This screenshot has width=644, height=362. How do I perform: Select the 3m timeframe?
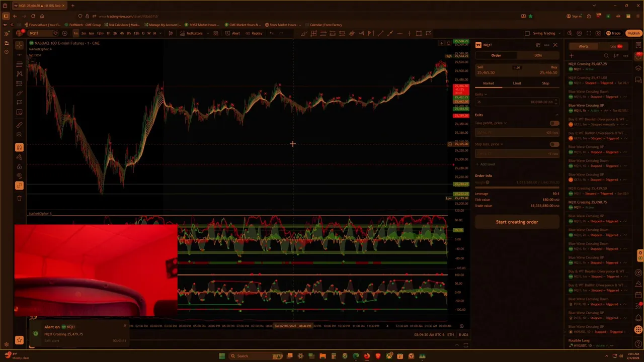point(84,33)
